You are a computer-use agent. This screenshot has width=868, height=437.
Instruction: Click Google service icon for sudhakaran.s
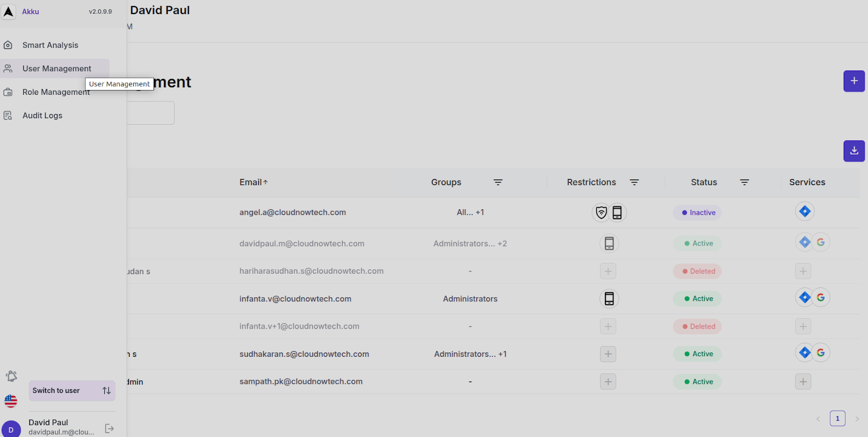coord(821,352)
